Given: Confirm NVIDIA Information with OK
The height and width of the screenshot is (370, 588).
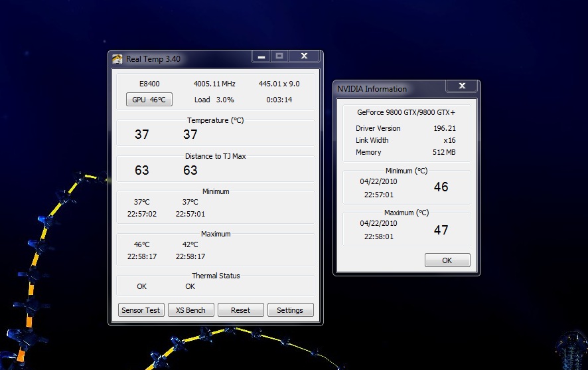Looking at the screenshot, I should pyautogui.click(x=447, y=260).
